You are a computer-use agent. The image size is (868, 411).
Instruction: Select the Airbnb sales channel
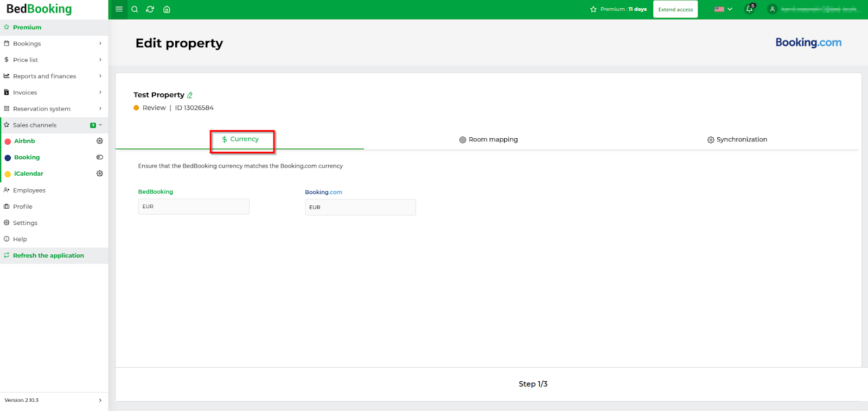[x=24, y=141]
